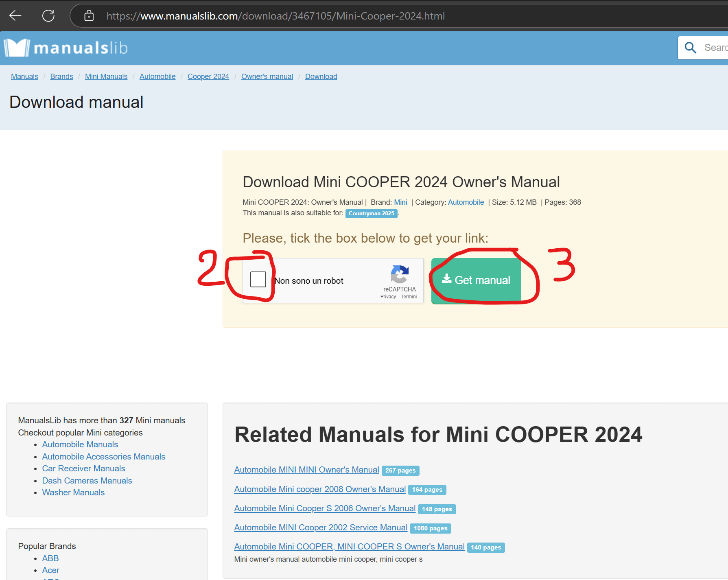This screenshot has width=728, height=580.
Task: Click the ManualsLib logo
Action: (x=66, y=48)
